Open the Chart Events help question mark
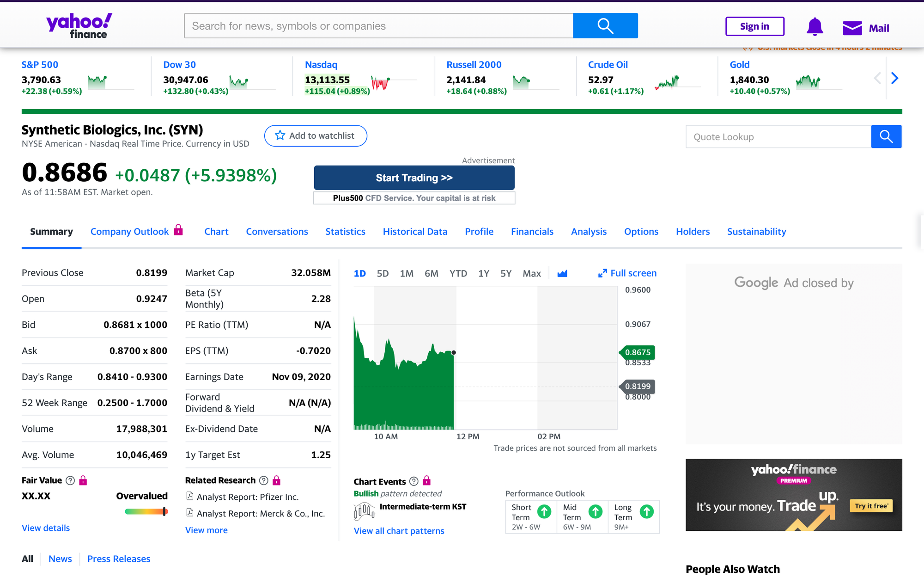This screenshot has width=924, height=578. pos(414,481)
